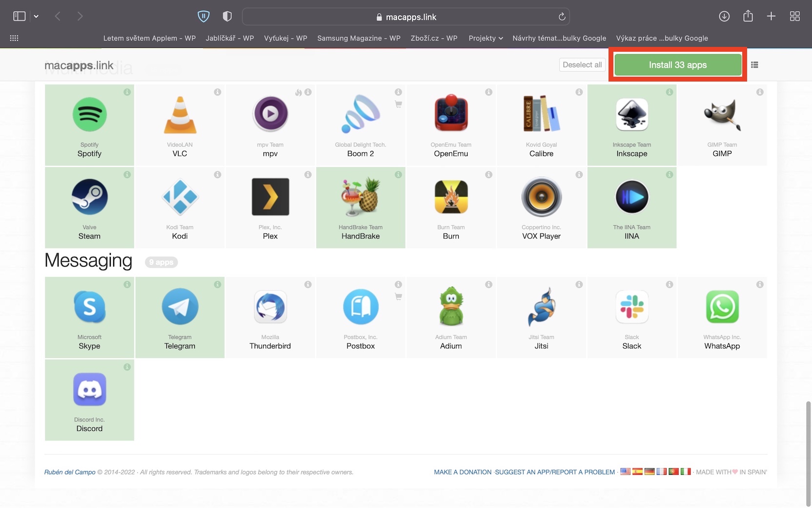Screen dimensions: 812x508
Task: Click the HandBrake pineapple icon
Action: click(361, 197)
